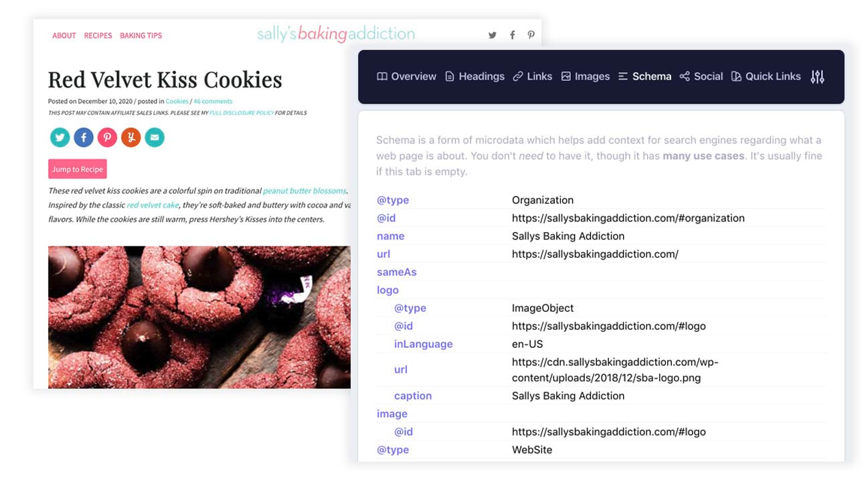Share via the teal Twitter icon
The height and width of the screenshot is (477, 868).
(x=60, y=137)
